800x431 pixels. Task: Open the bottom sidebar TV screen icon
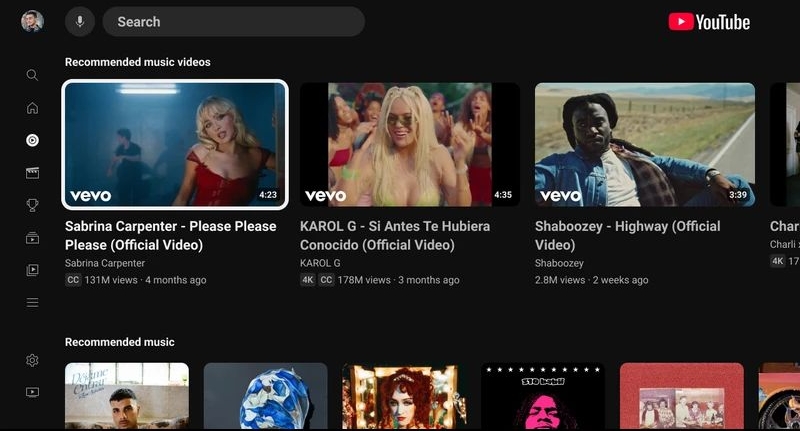[32, 392]
